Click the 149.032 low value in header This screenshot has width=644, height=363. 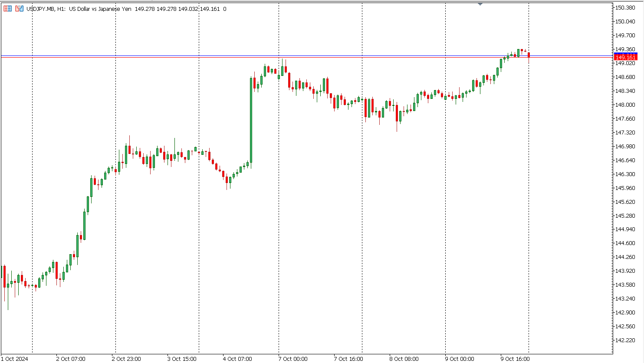188,9
